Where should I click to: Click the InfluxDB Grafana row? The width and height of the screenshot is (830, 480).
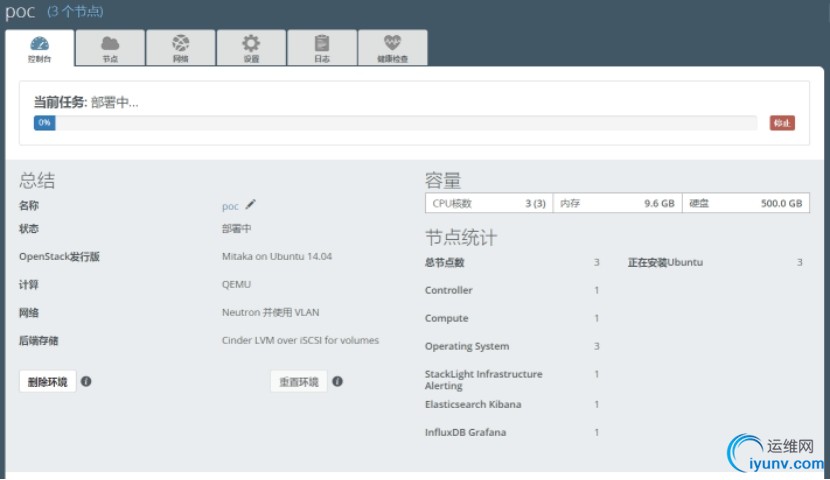click(x=512, y=432)
